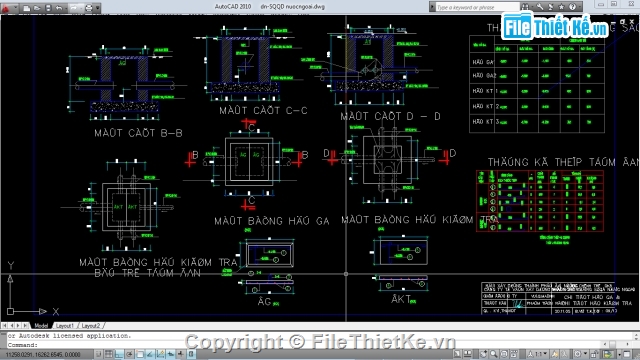Toggle Object Snap in status bar
The image size is (640, 360).
pos(140,354)
